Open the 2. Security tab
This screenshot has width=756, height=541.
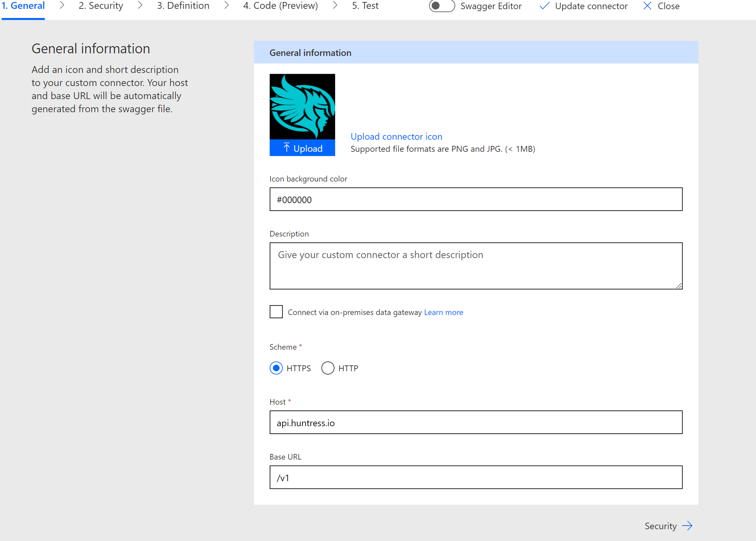tap(101, 6)
